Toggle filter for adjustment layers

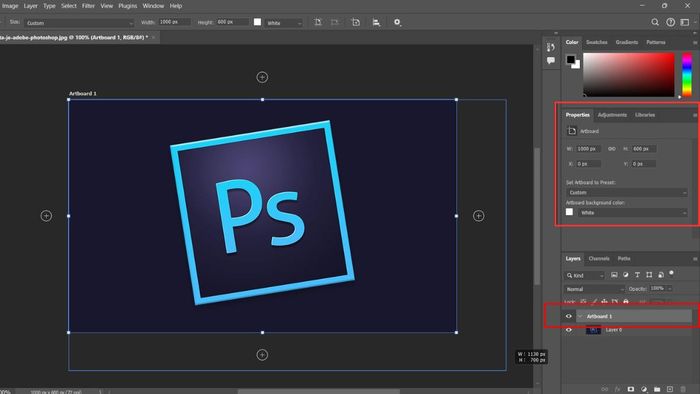pyautogui.click(x=626, y=275)
